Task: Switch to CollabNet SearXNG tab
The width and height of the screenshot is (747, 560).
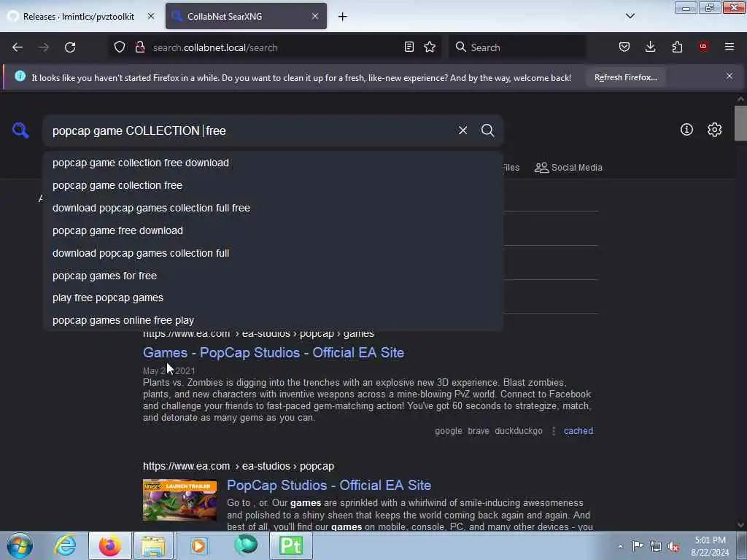Action: point(246,17)
